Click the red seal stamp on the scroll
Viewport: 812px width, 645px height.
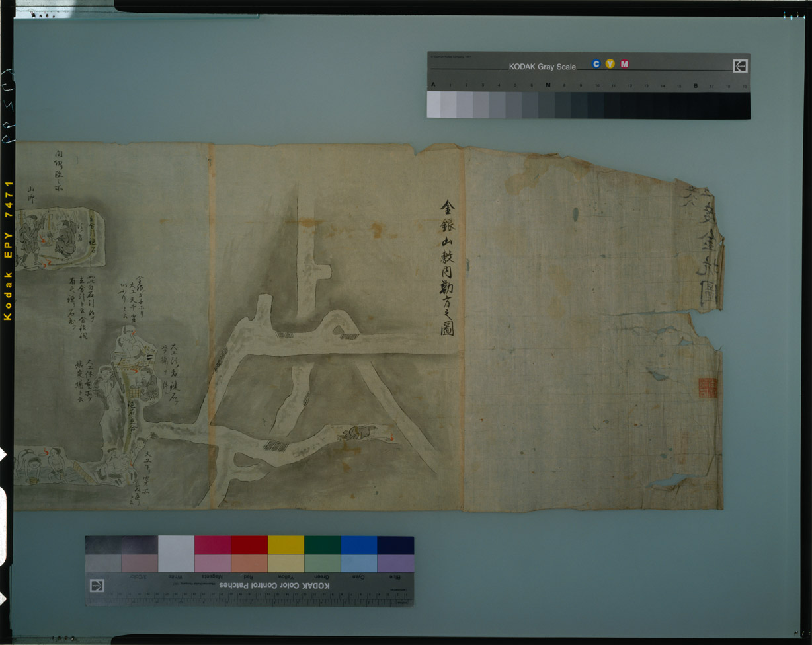(x=708, y=388)
